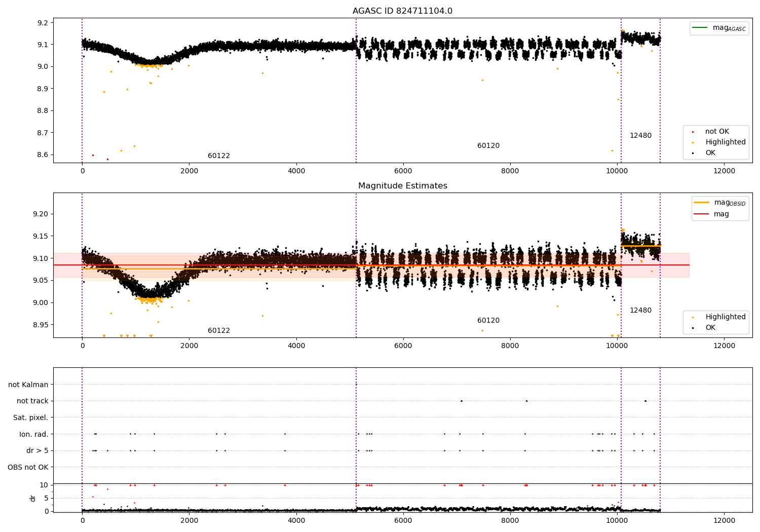Click the 'Magnitude Estimates' plot title
Image resolution: width=760 pixels, height=532 pixels.
click(x=402, y=186)
